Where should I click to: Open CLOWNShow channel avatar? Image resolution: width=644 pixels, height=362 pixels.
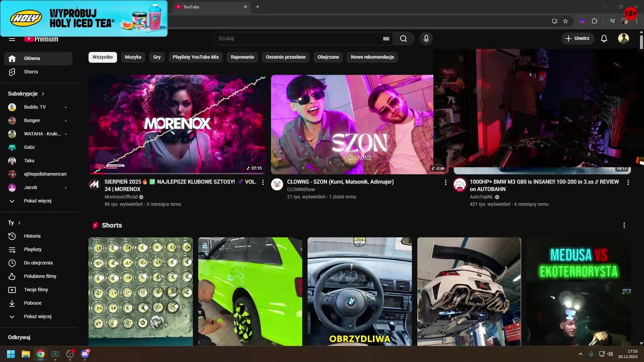coord(277,184)
